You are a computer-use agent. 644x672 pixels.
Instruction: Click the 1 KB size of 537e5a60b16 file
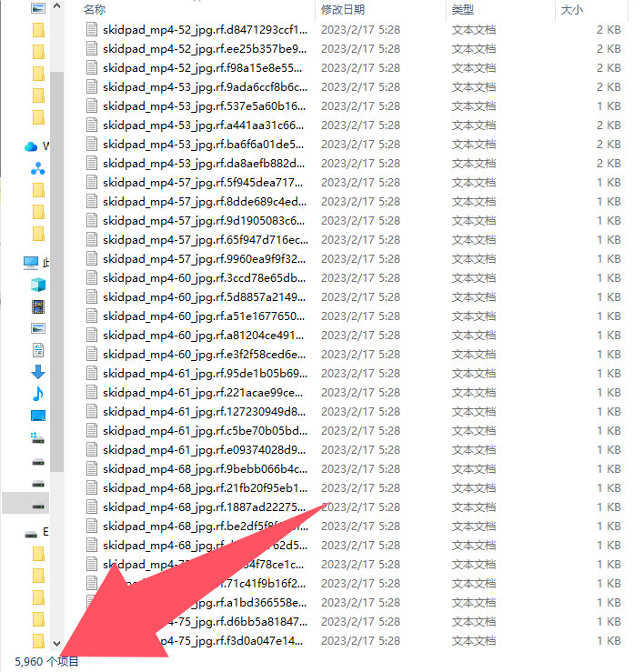point(609,105)
